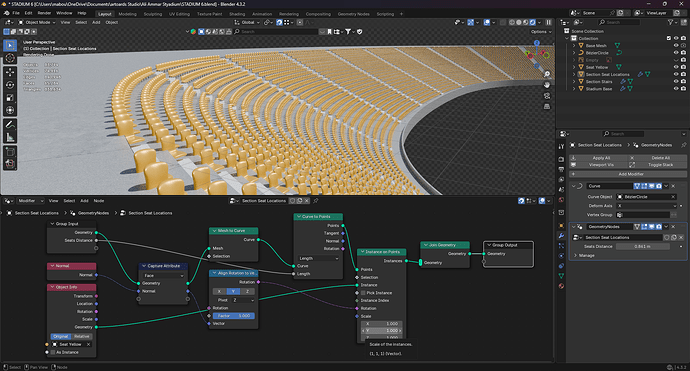Click the Curve modifier name field
Image resolution: width=690 pixels, height=371 pixels.
[x=609, y=186]
